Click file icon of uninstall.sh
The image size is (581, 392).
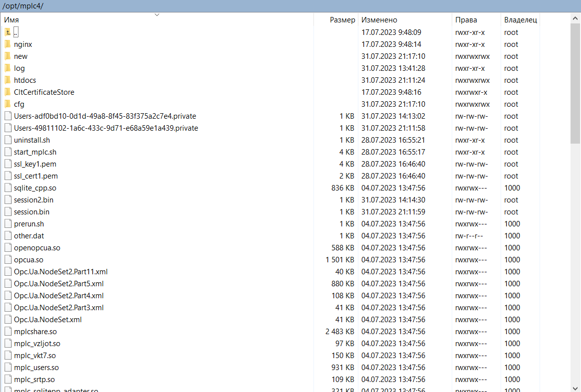click(x=8, y=140)
